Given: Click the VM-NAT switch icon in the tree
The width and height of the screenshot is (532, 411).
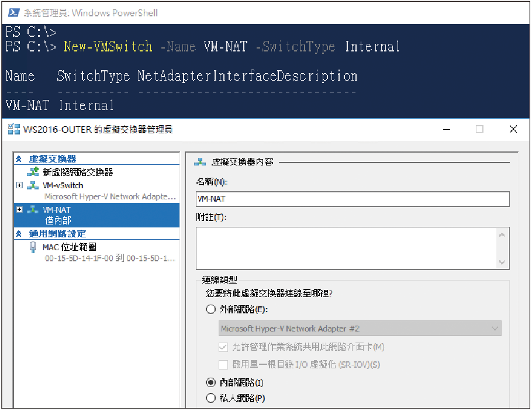Looking at the screenshot, I should point(33,210).
